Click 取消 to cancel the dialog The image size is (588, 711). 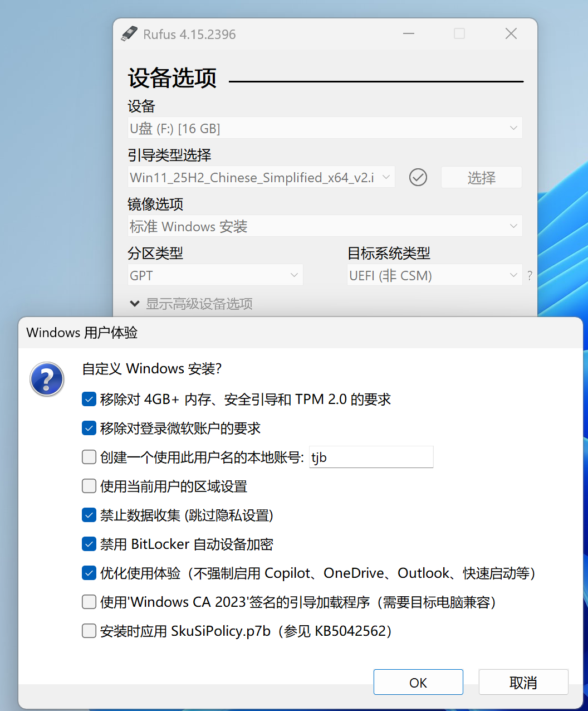[523, 682]
